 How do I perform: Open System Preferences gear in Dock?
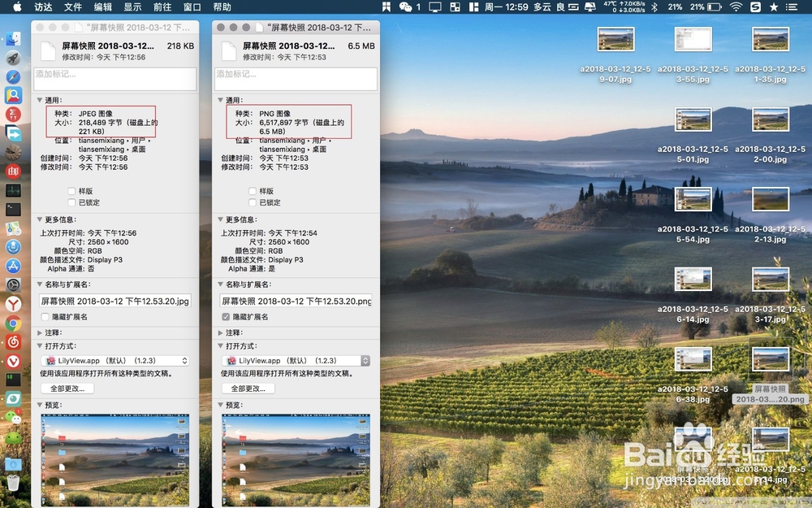[x=13, y=284]
